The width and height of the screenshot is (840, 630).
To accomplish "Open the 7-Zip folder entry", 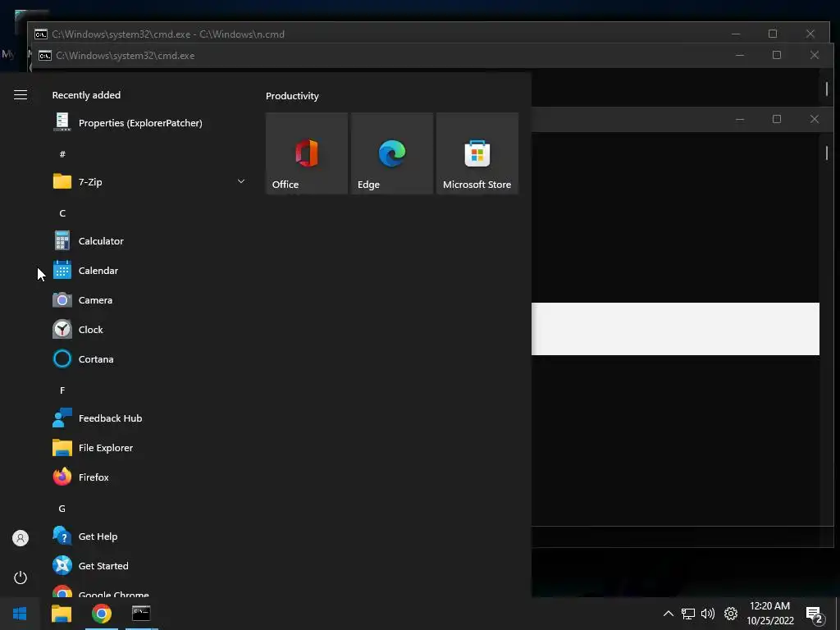I will click(x=149, y=181).
